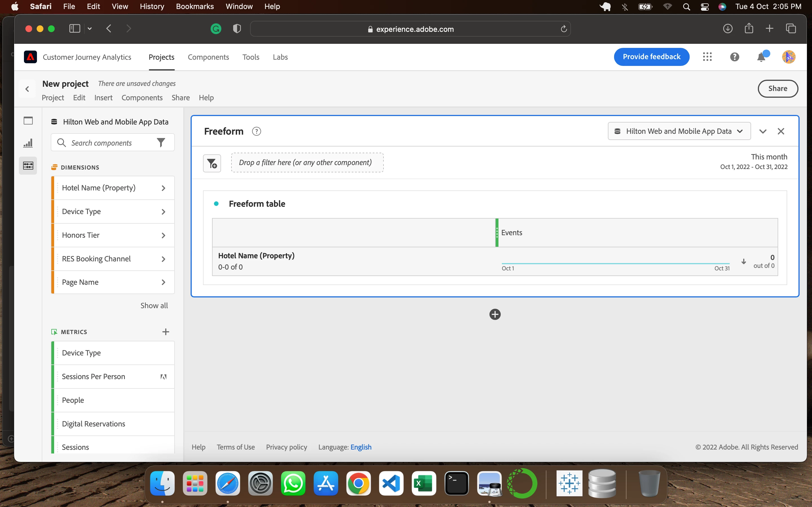This screenshot has height=507, width=812.
Task: Select the Components icon in left rail
Action: click(28, 165)
